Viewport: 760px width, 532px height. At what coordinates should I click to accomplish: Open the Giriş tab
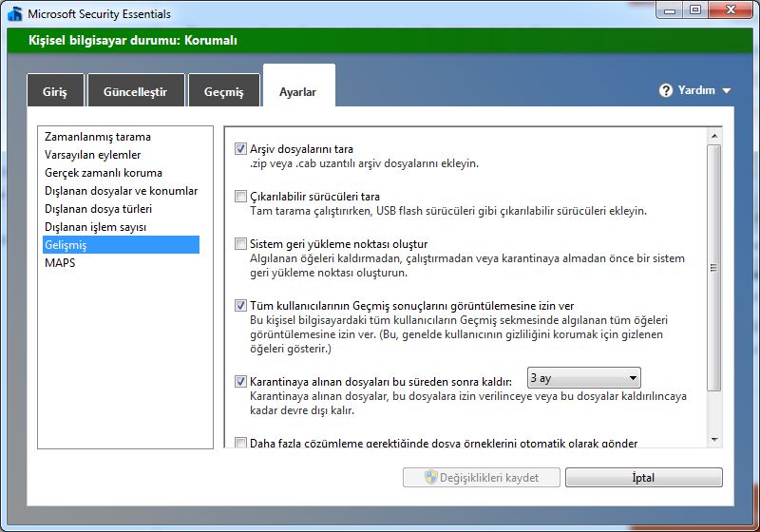click(x=55, y=91)
